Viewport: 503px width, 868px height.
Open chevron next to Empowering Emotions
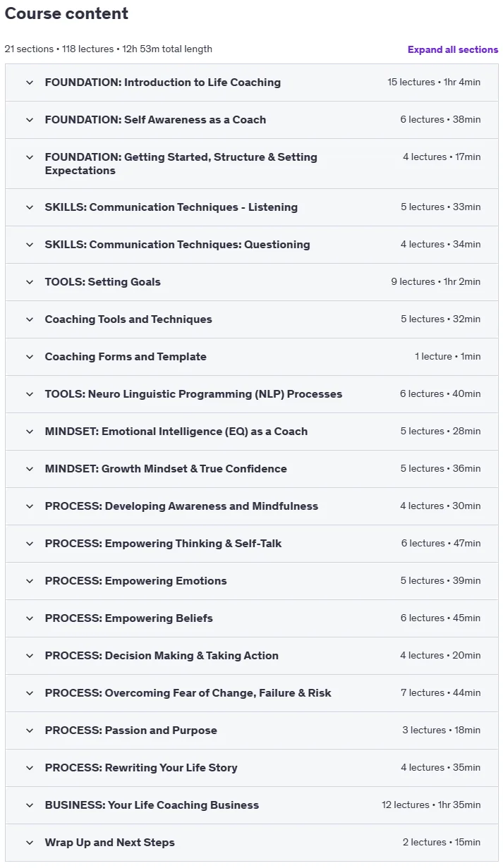pyautogui.click(x=30, y=581)
